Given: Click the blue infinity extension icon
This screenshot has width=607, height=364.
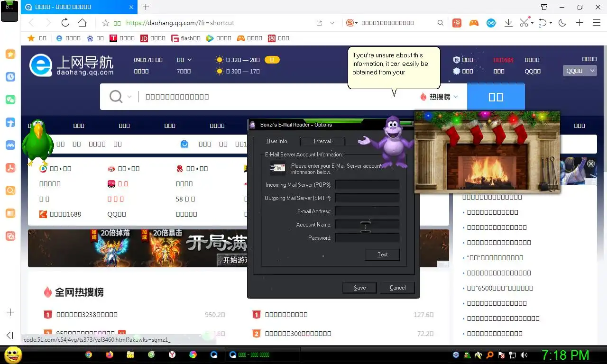Looking at the screenshot, I should point(491,23).
